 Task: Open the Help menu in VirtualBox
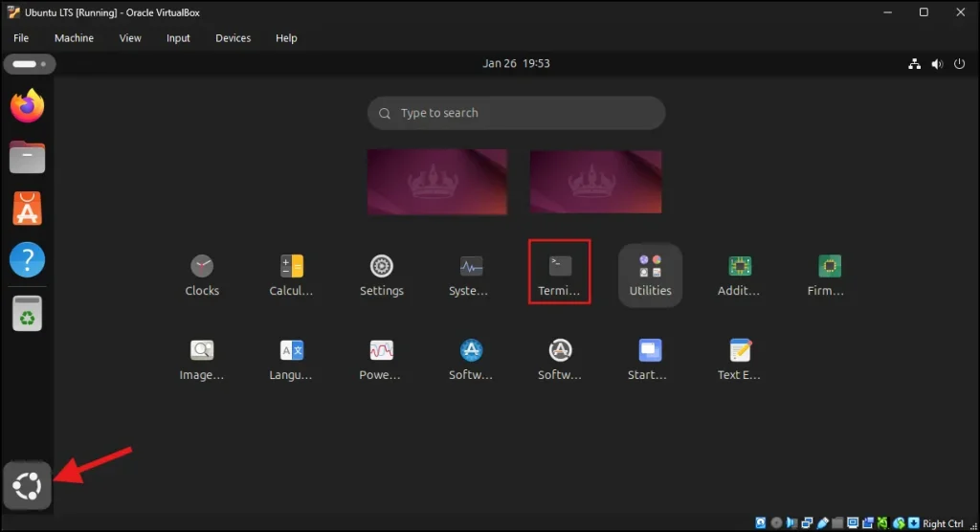[x=286, y=38]
